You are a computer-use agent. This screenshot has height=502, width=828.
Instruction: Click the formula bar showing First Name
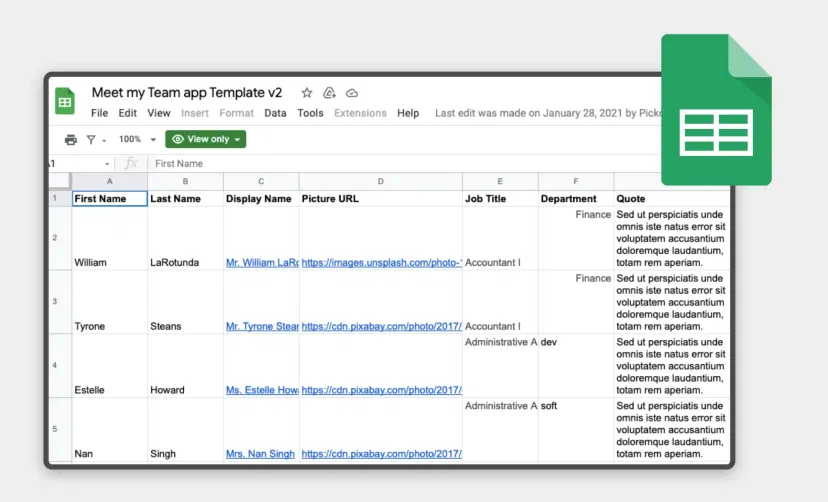(x=400, y=164)
